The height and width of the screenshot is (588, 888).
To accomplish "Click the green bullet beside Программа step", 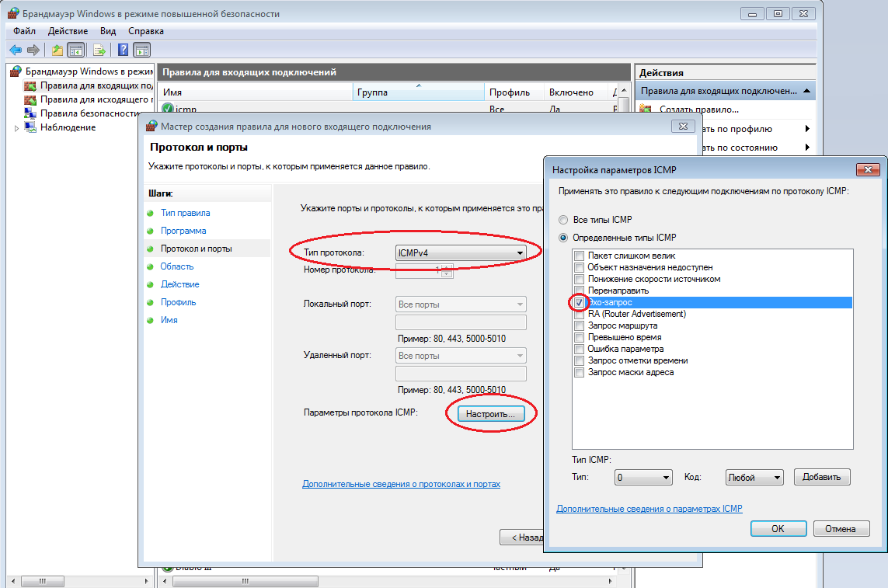I will [x=150, y=231].
